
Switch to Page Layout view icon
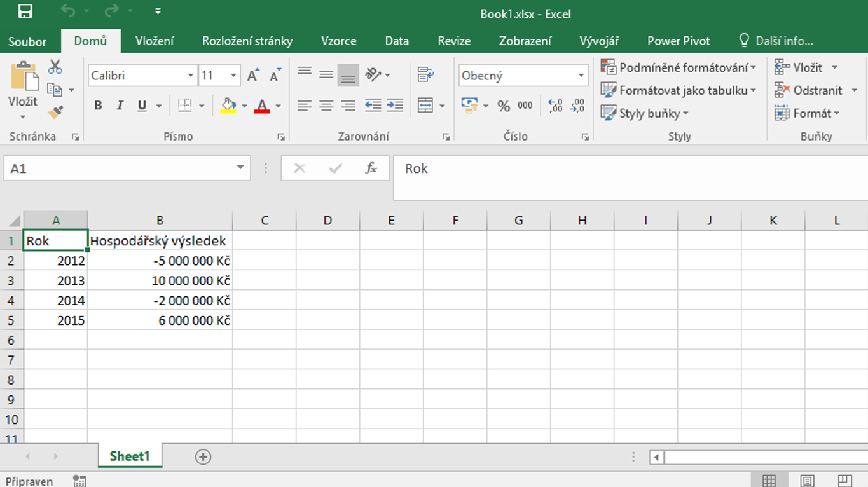pyautogui.click(x=807, y=481)
